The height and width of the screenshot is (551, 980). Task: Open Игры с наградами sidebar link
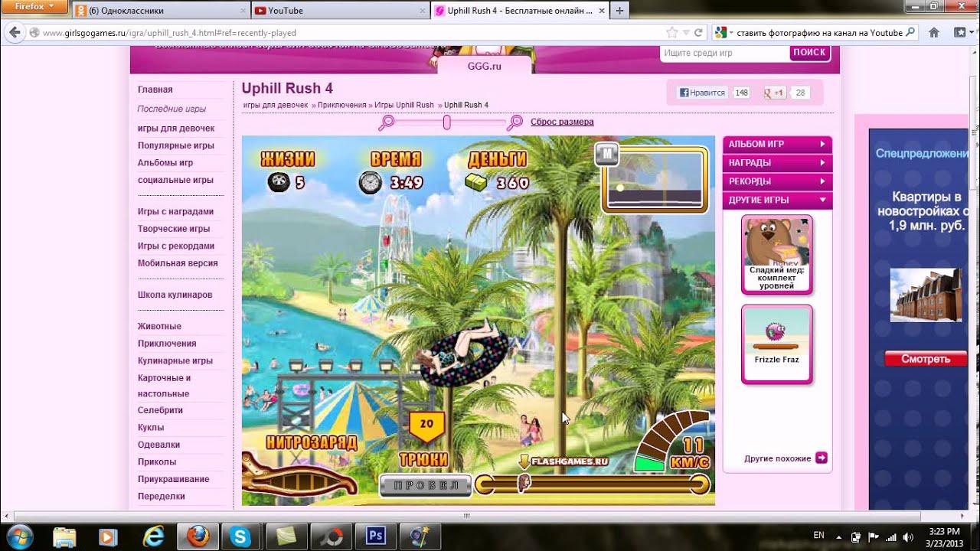coord(175,211)
